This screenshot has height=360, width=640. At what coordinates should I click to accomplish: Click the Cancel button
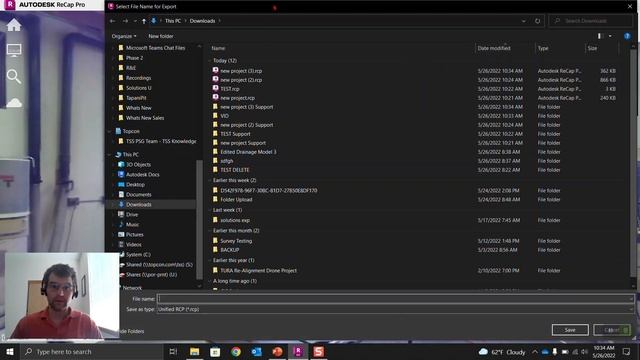tap(611, 330)
